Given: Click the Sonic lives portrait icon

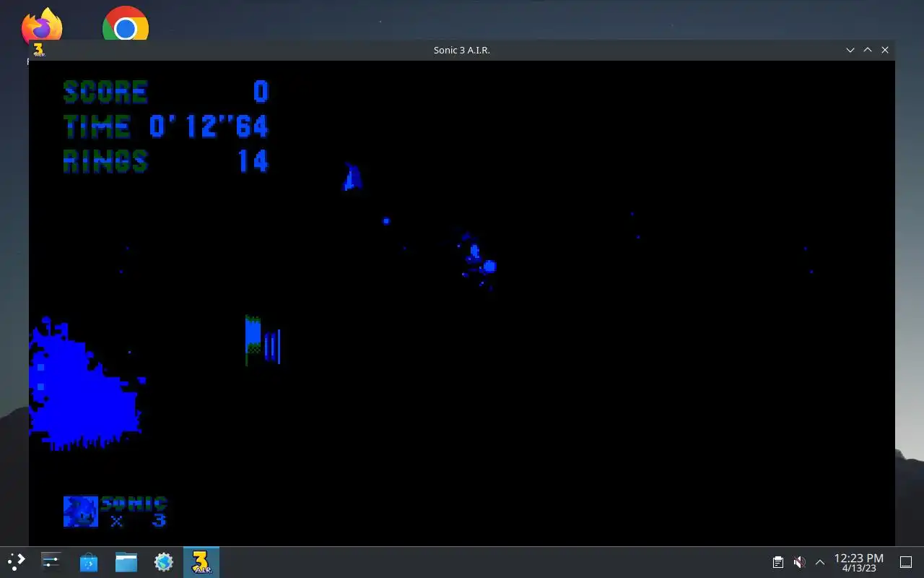Looking at the screenshot, I should [x=80, y=511].
